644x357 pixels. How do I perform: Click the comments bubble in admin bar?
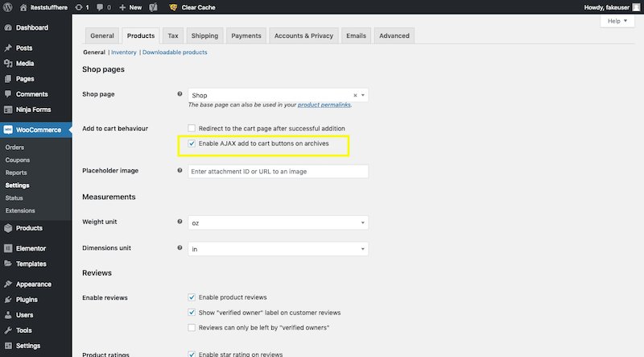[100, 7]
